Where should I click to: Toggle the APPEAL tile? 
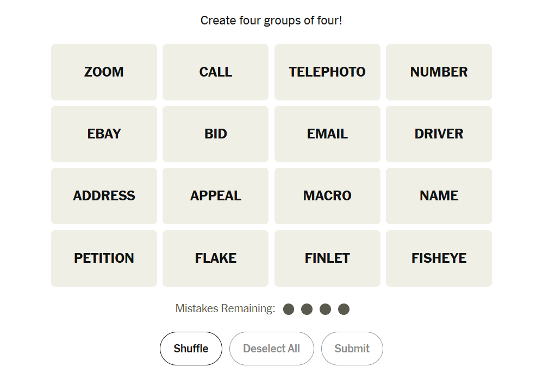[x=215, y=196]
